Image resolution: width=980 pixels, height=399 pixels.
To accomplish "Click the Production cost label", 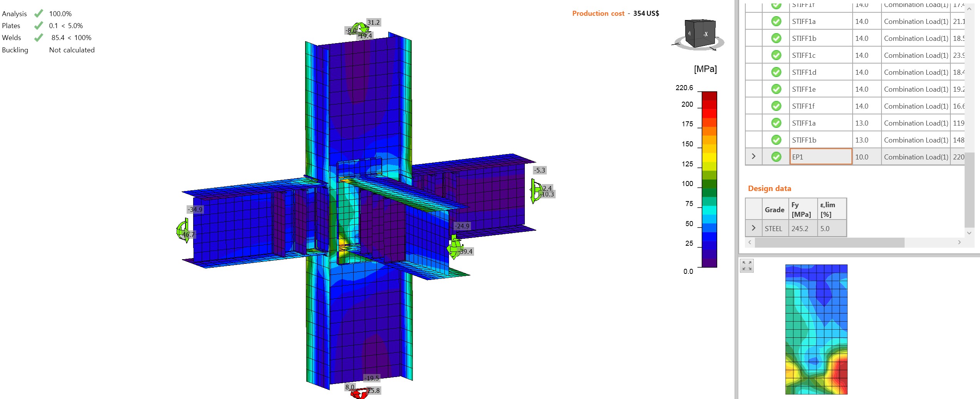I will 598,13.
